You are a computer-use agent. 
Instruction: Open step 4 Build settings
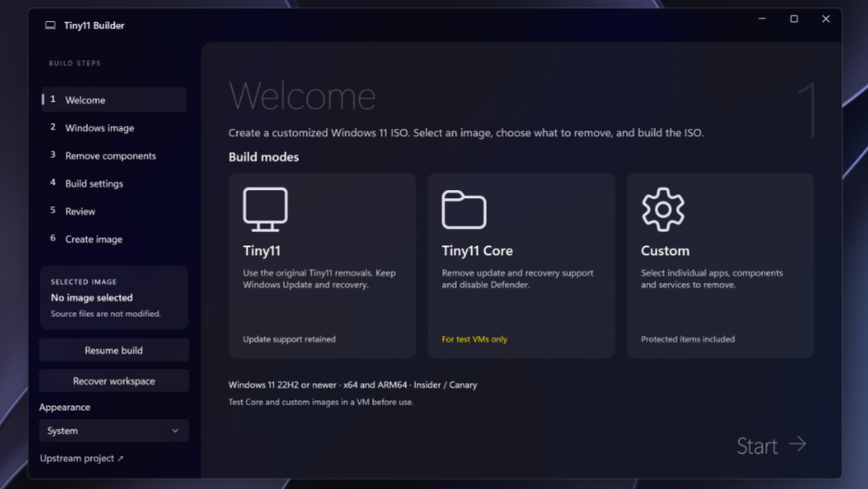click(114, 183)
